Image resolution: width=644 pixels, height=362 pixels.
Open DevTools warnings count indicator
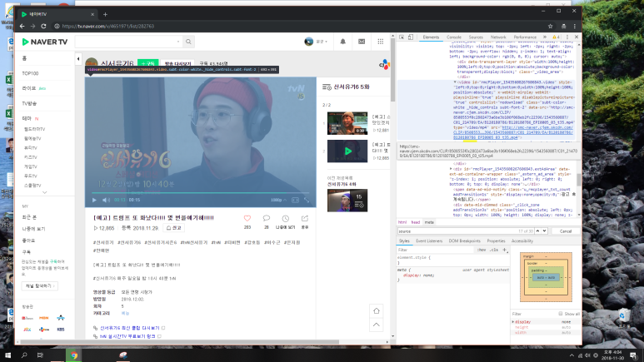pyautogui.click(x=556, y=37)
